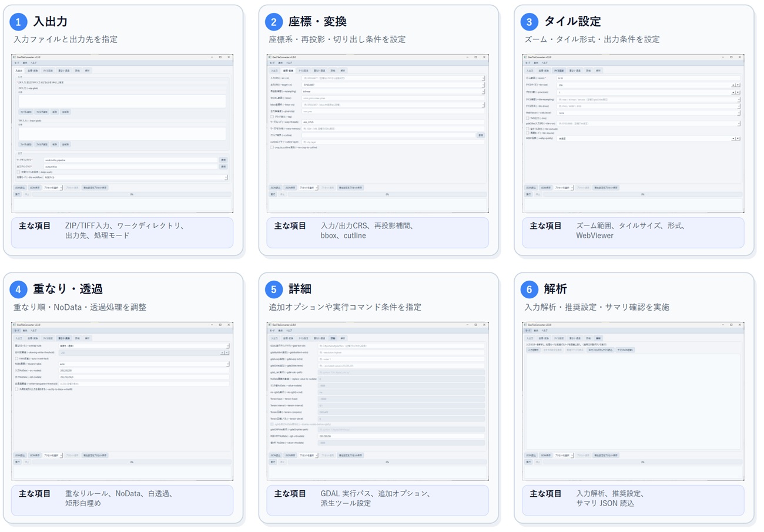Open 重なりルール (--overlap-rule) dropdown
764x532 pixels.
click(144, 346)
